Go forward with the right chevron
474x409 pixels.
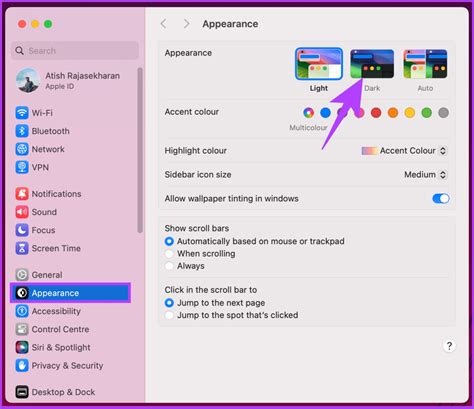187,24
